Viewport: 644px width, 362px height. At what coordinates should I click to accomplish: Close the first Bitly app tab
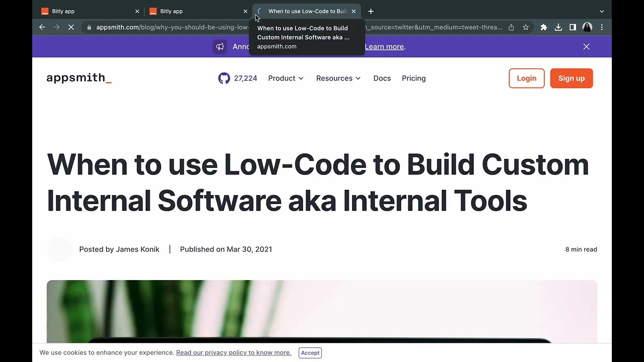[137, 11]
